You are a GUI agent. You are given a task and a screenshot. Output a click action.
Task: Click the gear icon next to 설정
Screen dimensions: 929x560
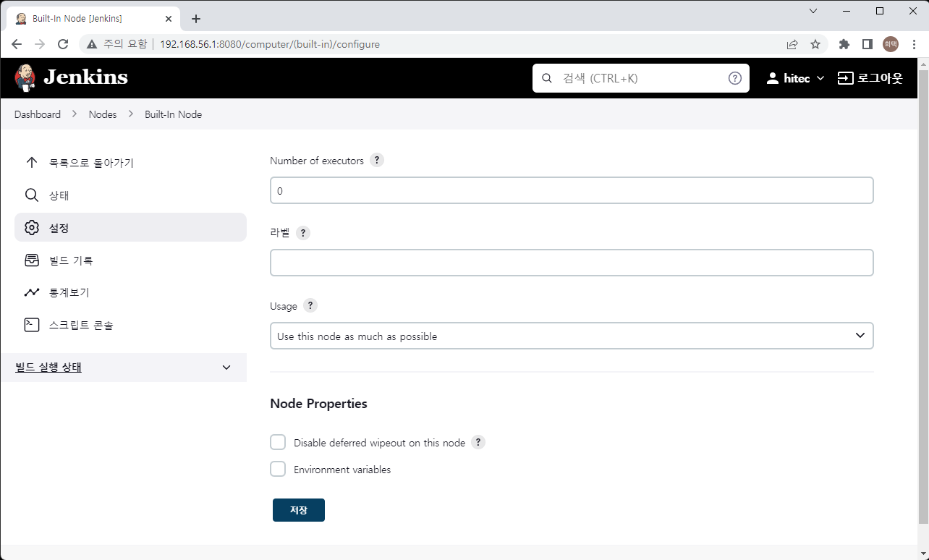(x=32, y=228)
